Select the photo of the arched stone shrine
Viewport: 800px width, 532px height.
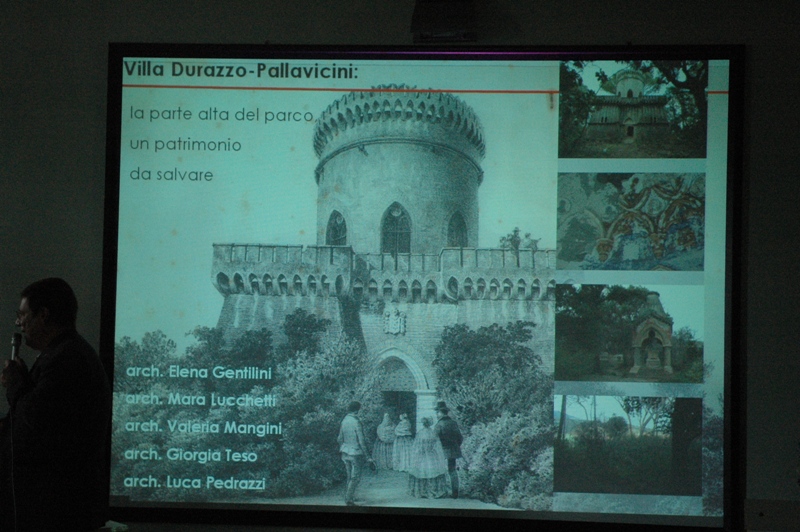pyautogui.click(x=629, y=333)
